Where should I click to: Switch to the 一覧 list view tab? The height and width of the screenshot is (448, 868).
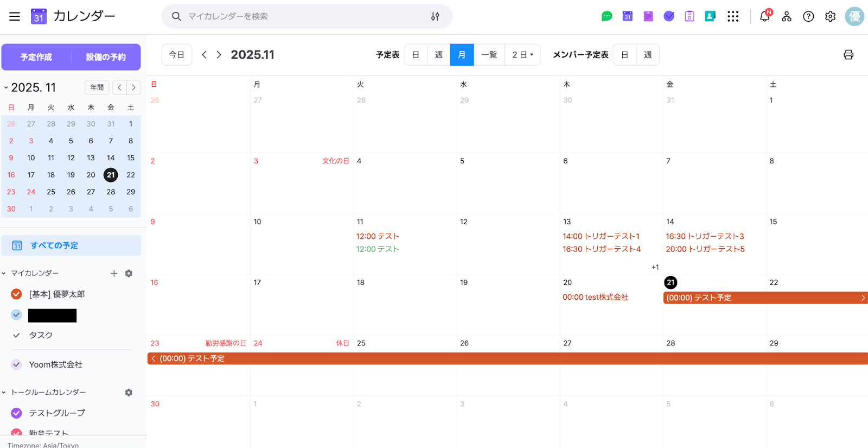(489, 55)
